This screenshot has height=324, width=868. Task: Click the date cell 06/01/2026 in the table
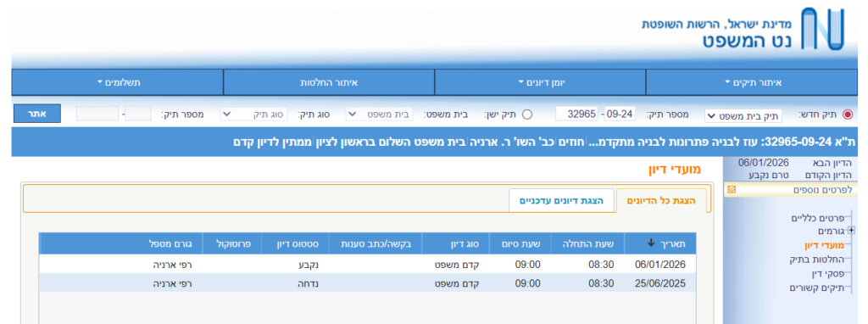pyautogui.click(x=659, y=264)
